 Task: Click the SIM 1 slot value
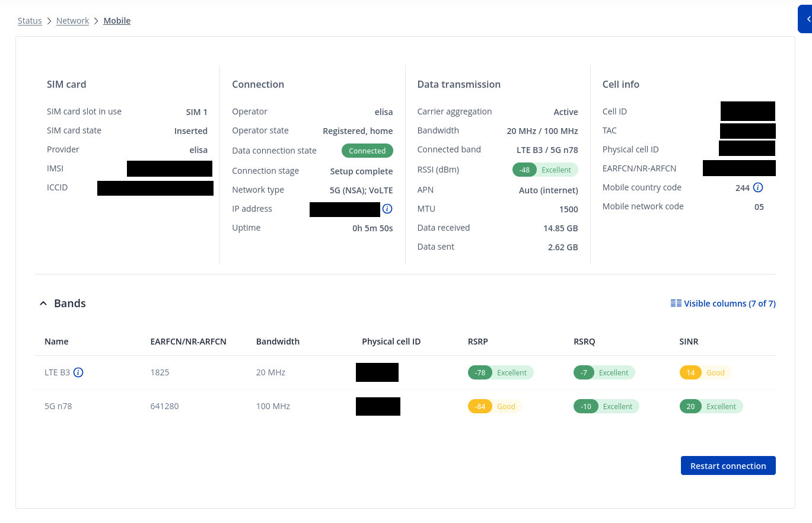197,112
